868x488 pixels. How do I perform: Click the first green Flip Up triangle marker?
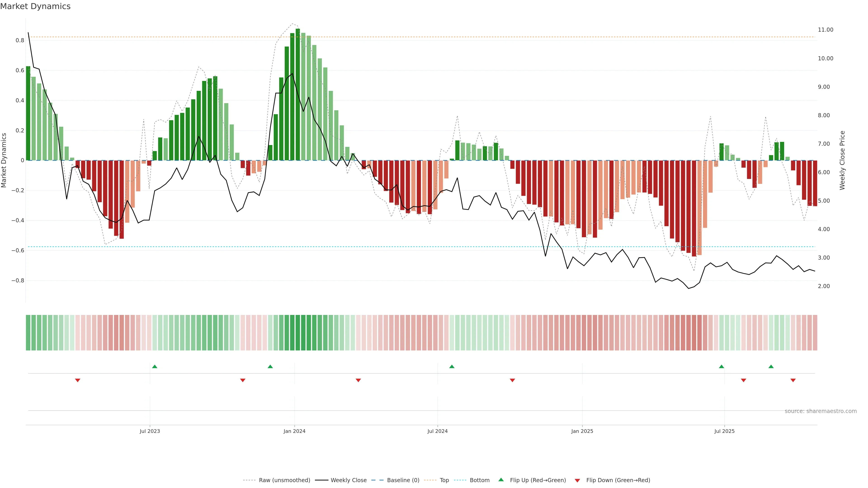point(155,366)
